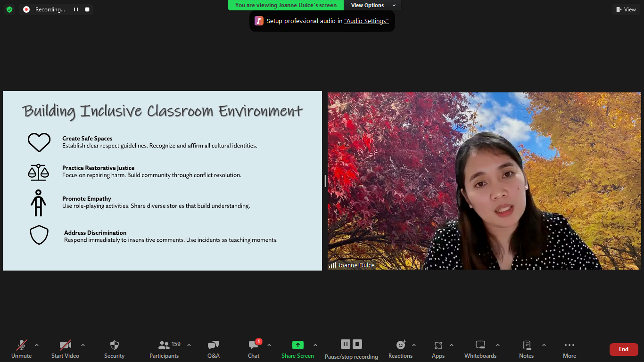Open the Apps icon

(x=438, y=345)
